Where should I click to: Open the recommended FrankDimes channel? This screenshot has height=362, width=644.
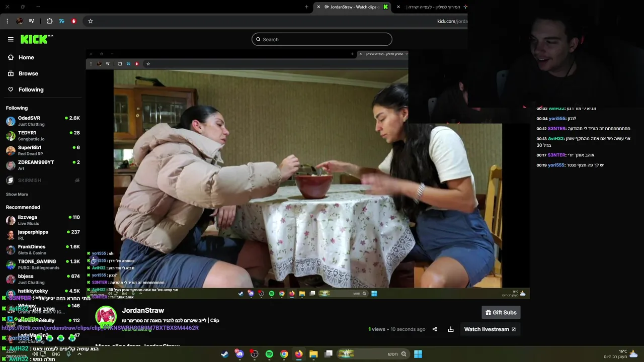[x=43, y=250]
